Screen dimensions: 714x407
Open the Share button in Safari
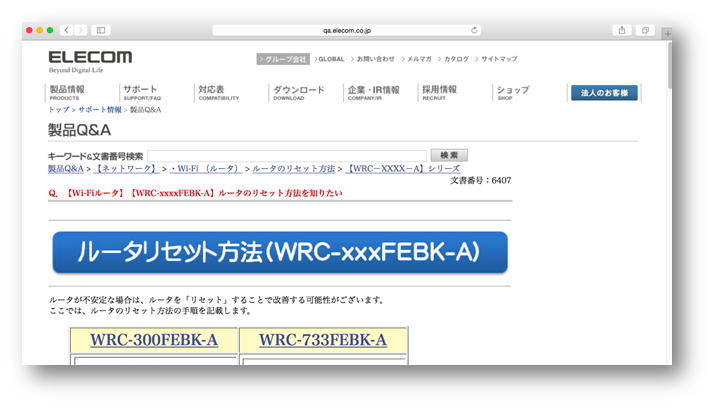coord(622,30)
